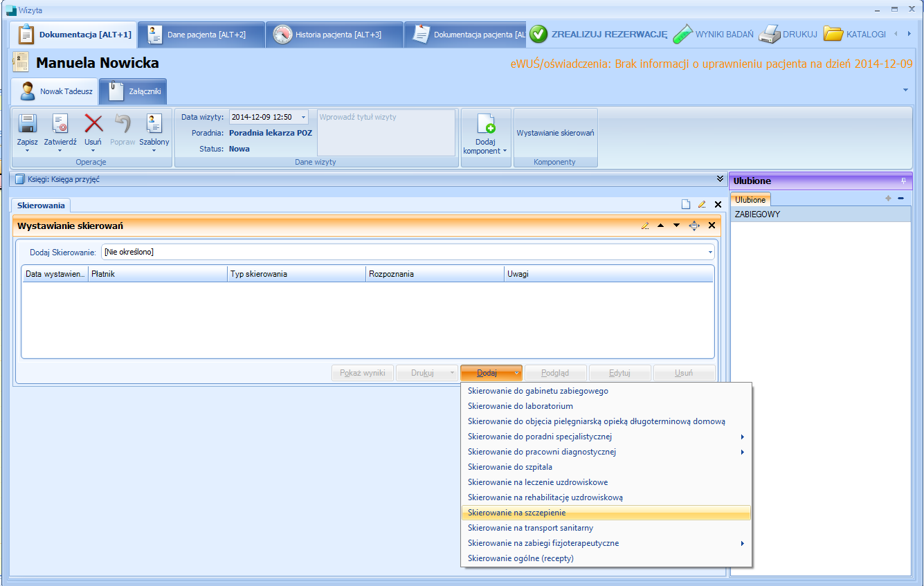Move the component down with the down arrow
The width and height of the screenshot is (924, 586).
pyautogui.click(x=676, y=226)
